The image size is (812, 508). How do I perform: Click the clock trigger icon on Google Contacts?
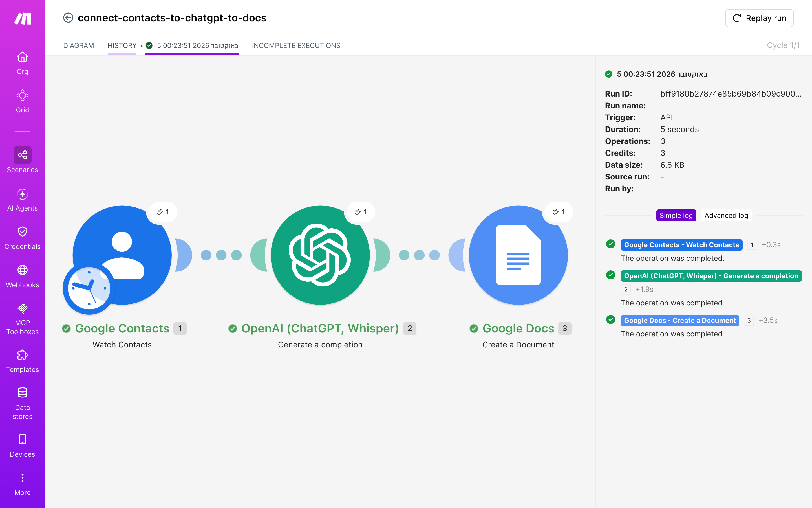pyautogui.click(x=89, y=288)
